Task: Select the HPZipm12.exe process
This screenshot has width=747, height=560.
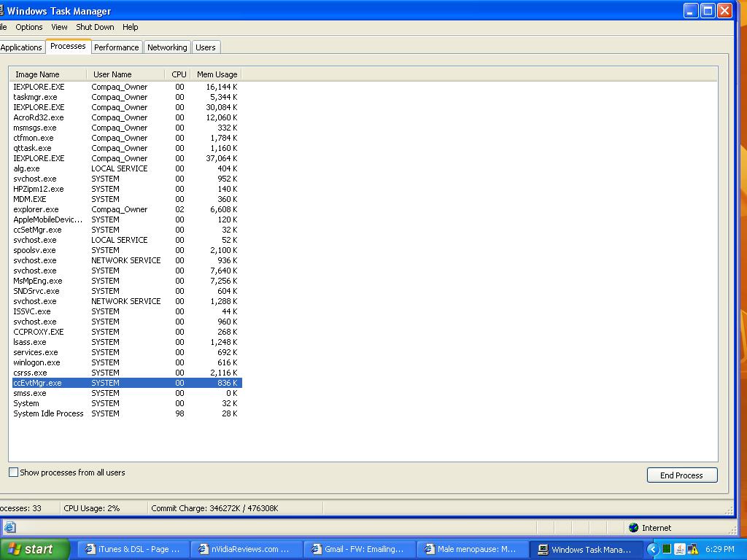Action: [127, 189]
